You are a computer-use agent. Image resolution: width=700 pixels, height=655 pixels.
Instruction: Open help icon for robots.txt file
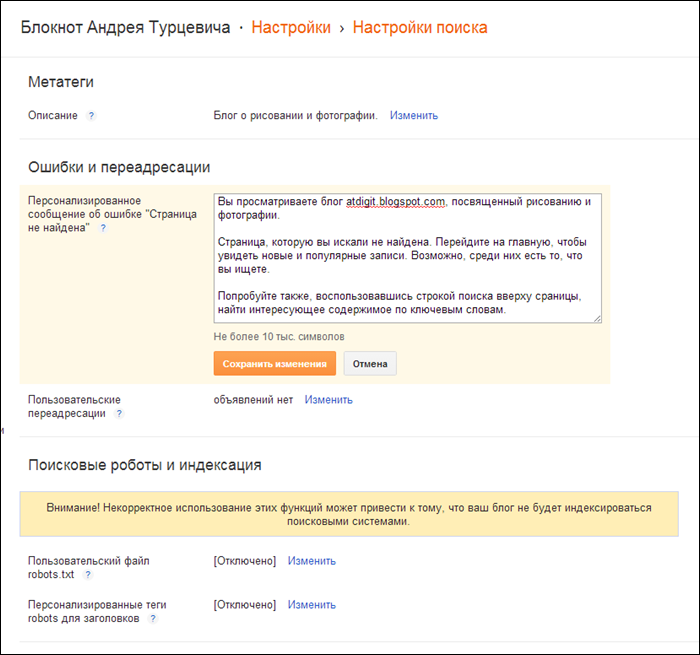pos(88,575)
